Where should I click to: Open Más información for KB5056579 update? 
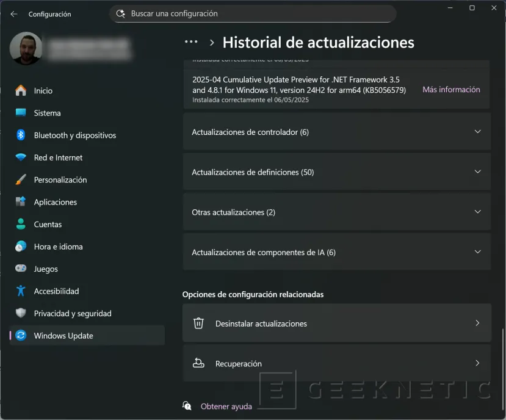click(x=450, y=89)
